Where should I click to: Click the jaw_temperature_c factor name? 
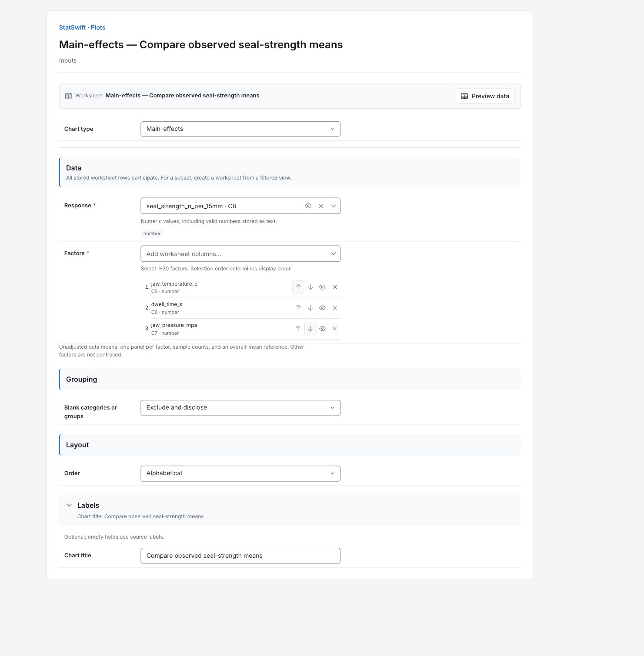click(x=174, y=284)
